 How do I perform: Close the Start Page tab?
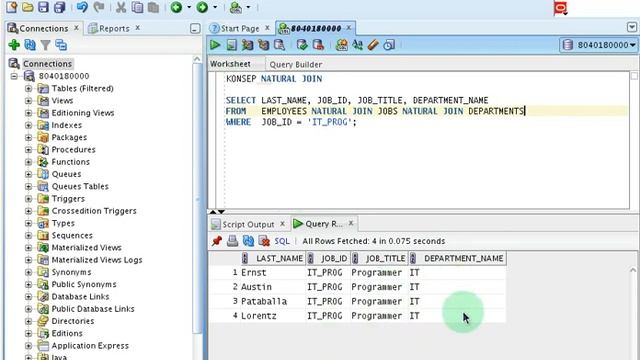(267, 28)
